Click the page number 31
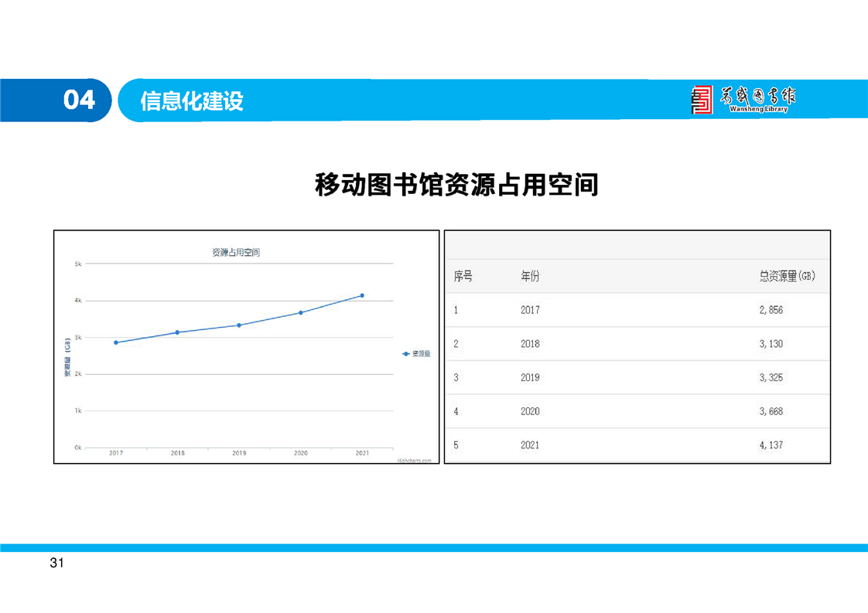Screen dimensions: 868x613 tap(56, 563)
